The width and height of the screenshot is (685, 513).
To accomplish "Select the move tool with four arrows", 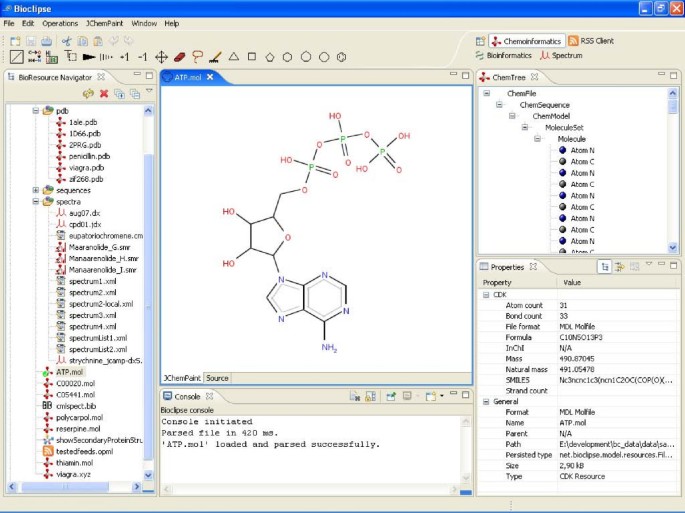I will coord(161,57).
